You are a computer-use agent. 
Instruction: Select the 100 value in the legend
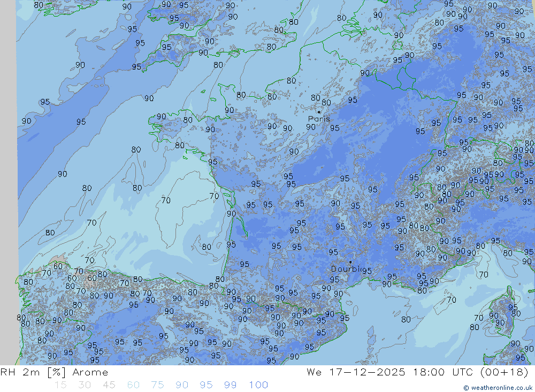tap(258, 385)
